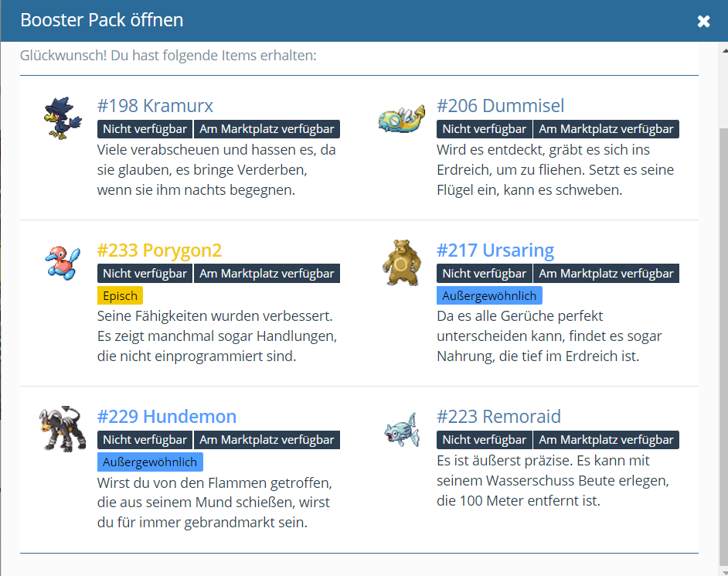
Task: Open the #217 Ursaring title link
Action: coord(495,251)
